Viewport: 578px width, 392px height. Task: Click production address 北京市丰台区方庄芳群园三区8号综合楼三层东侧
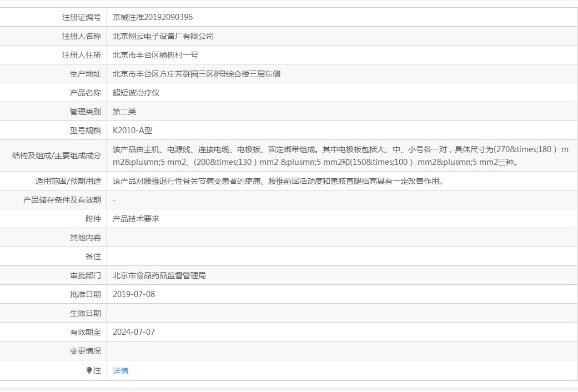click(x=197, y=74)
